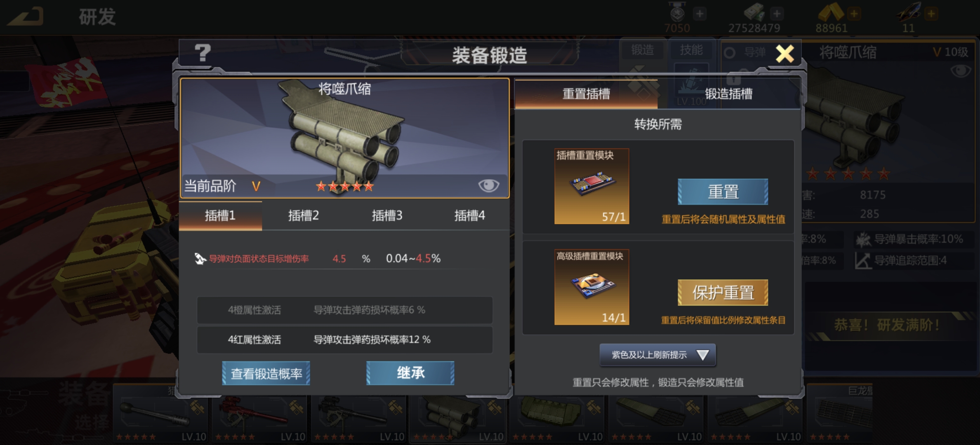Click the 保护重置 button
Viewport: 980px width, 445px height.
pyautogui.click(x=723, y=293)
